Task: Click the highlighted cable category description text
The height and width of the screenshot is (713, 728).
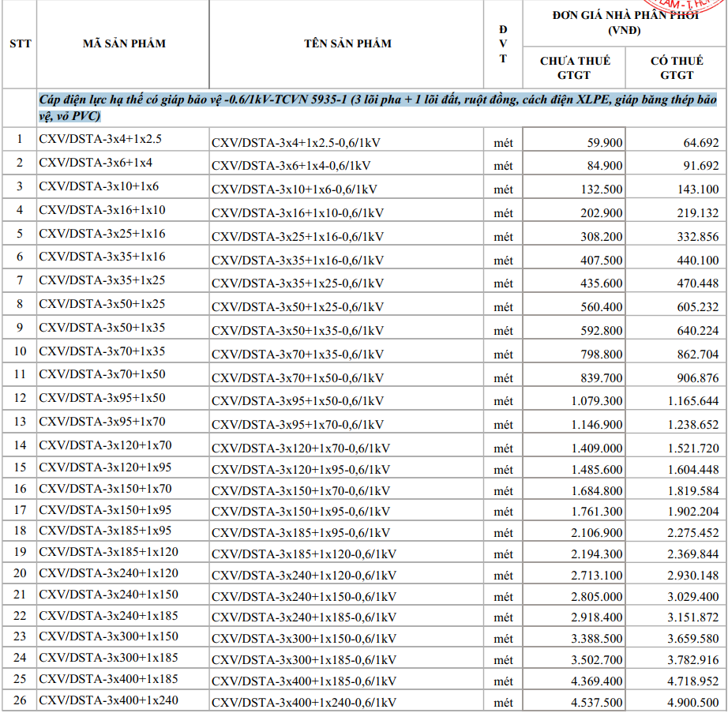Action: (x=377, y=107)
